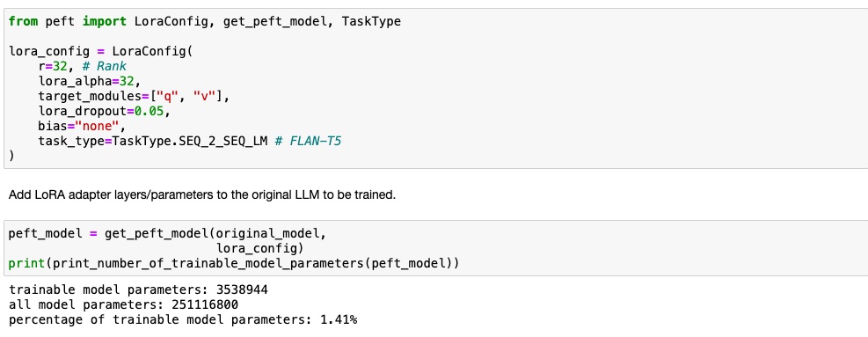
Task: Place cursor on r=32 Rank line
Action: (83, 67)
